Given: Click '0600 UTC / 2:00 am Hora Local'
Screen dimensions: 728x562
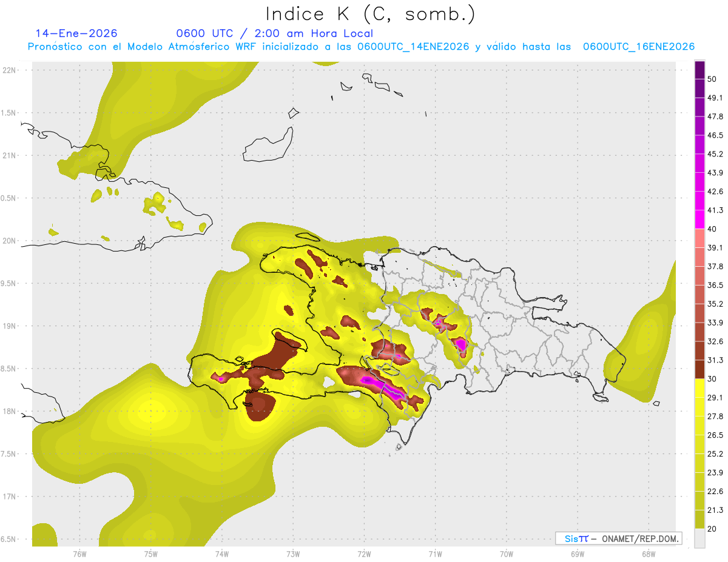Looking at the screenshot, I should click(275, 33).
